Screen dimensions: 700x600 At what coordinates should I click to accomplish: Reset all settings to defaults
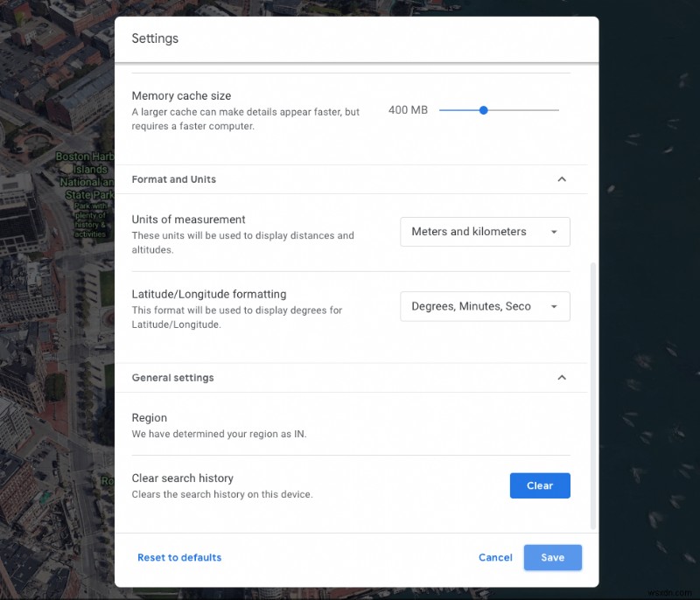point(179,557)
